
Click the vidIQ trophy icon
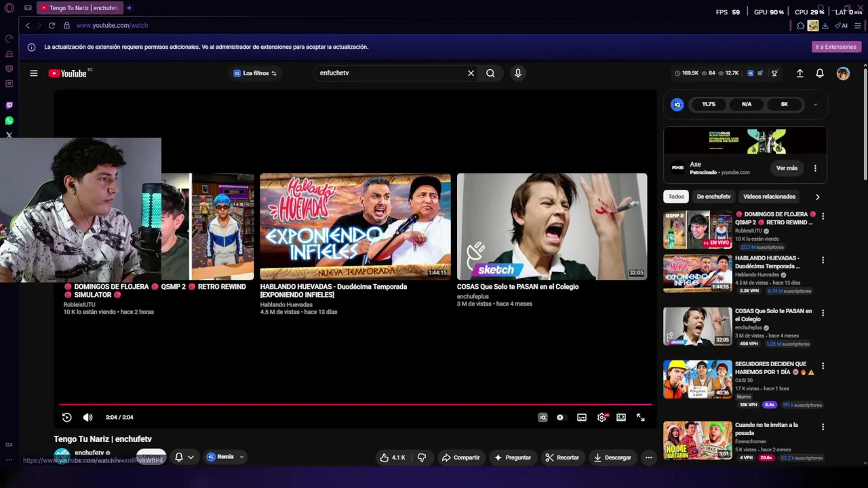[774, 73]
